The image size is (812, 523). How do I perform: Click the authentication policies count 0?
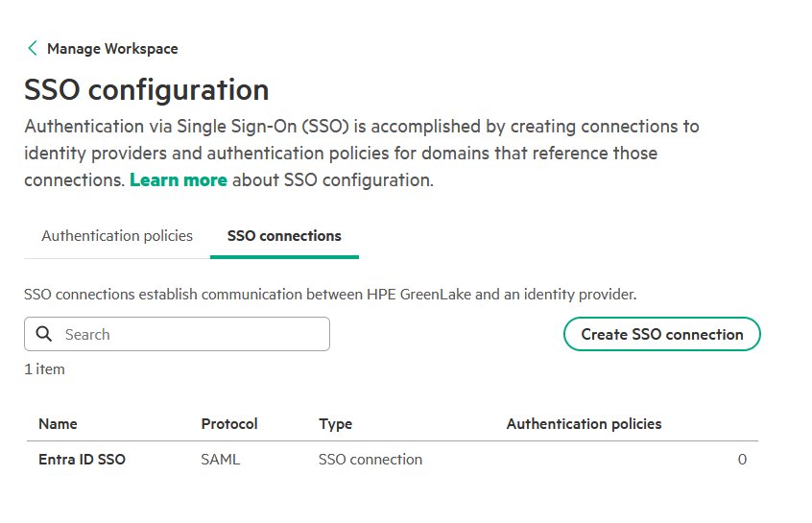pos(742,460)
